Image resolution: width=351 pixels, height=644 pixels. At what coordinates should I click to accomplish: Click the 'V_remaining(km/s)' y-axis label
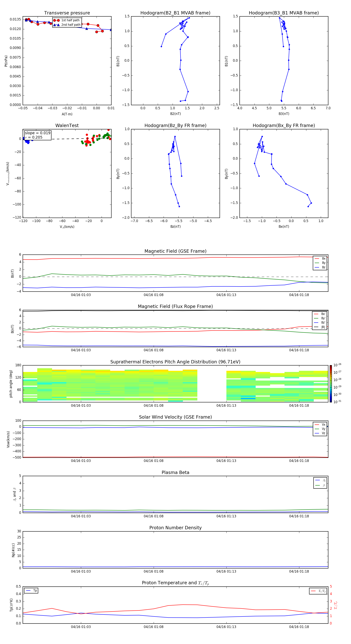[8, 174]
